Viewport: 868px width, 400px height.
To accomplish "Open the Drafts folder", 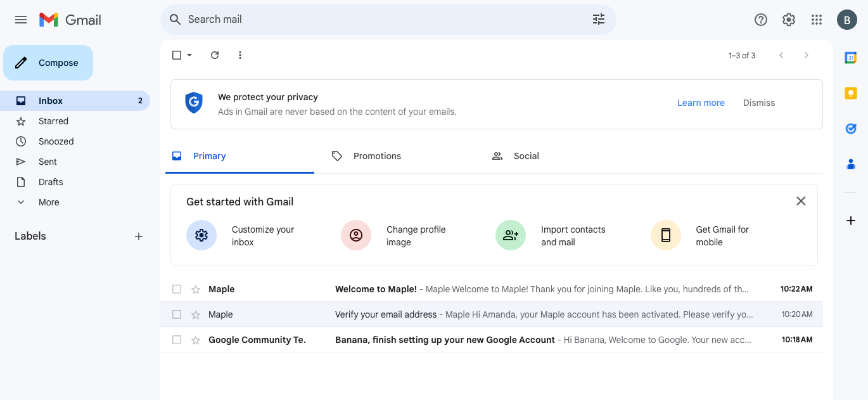I will click(75, 182).
